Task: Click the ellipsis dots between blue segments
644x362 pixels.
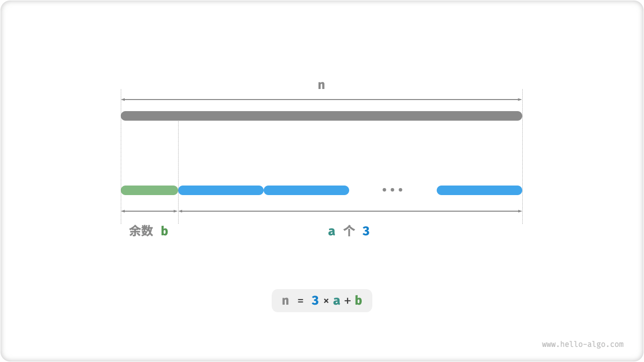Action: (x=392, y=190)
